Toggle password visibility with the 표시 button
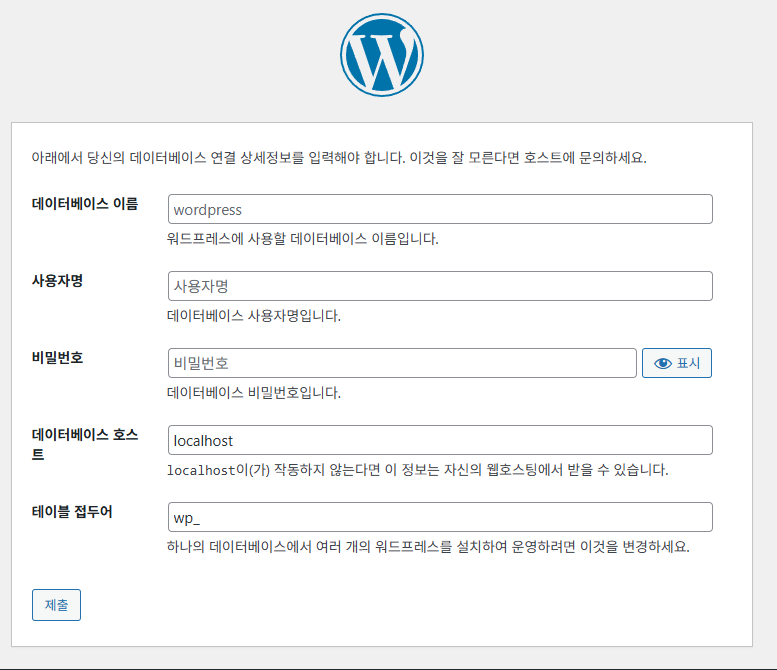This screenshot has height=670, width=777. pos(676,363)
